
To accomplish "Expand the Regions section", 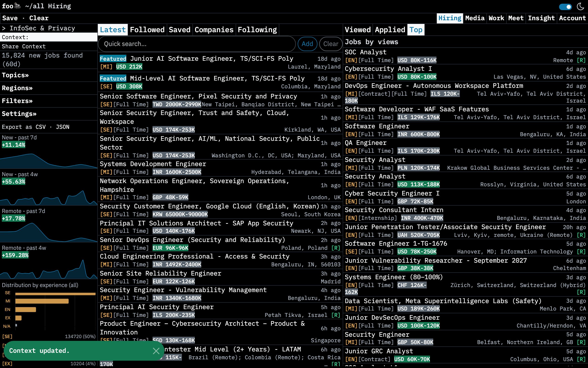I will point(17,88).
